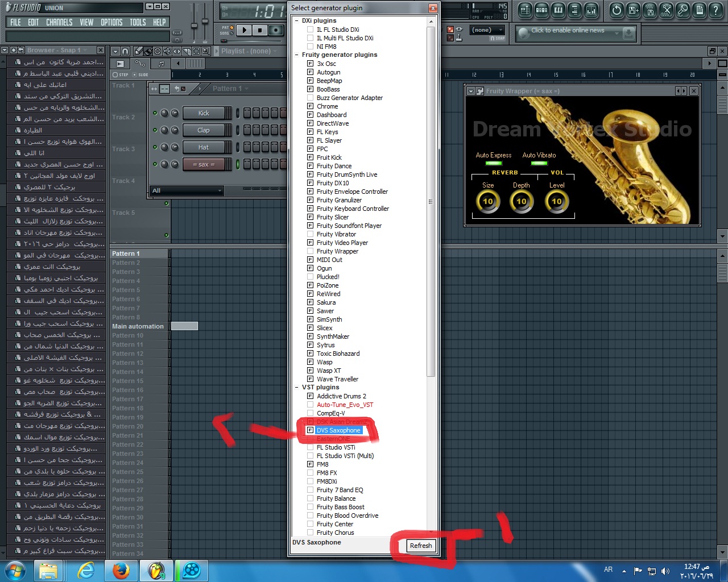This screenshot has width=728, height=582.
Task: Select the Kick channel button
Action: [204, 113]
